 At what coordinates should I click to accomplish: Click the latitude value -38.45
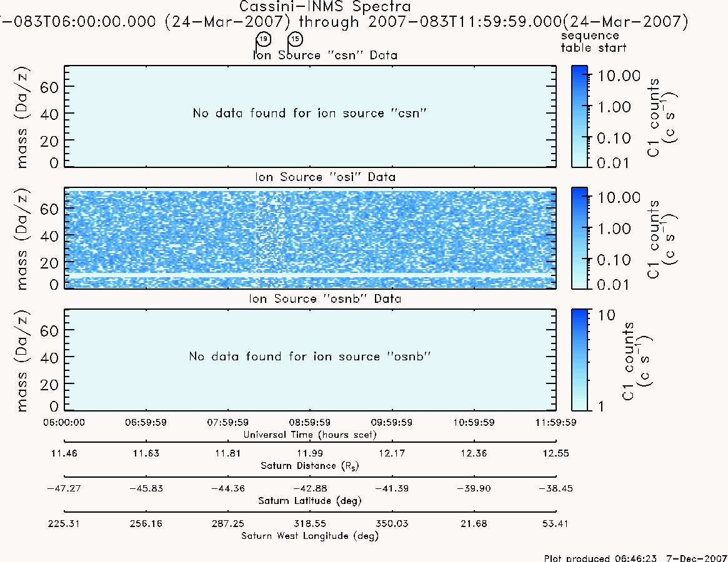pos(556,489)
